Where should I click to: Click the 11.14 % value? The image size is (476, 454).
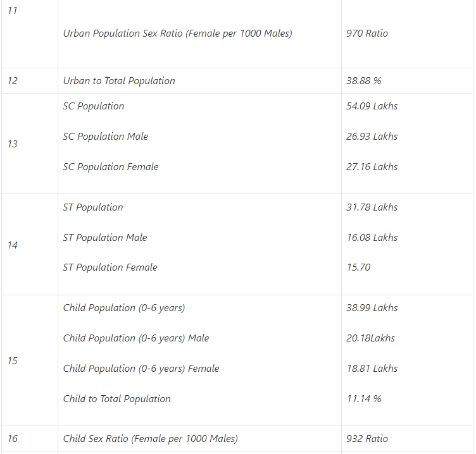tap(364, 399)
